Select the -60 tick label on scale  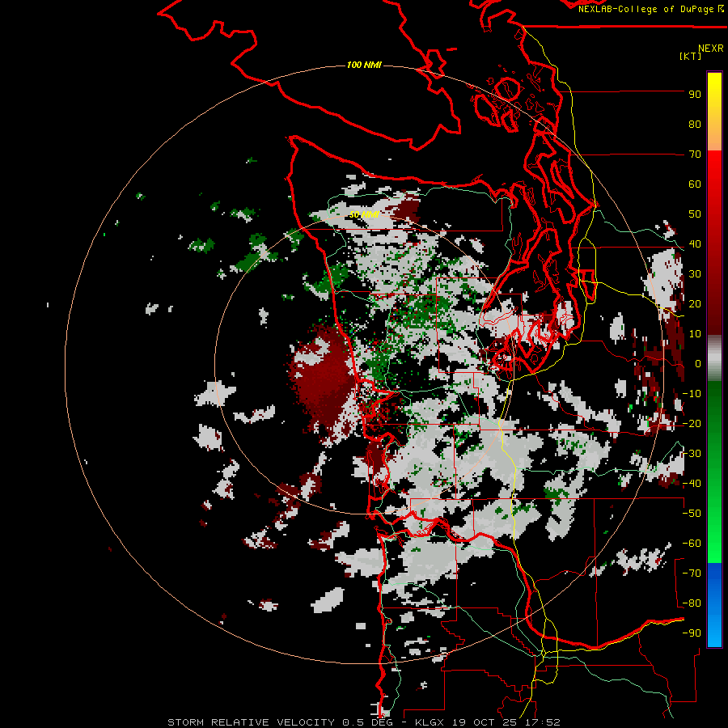692,544
